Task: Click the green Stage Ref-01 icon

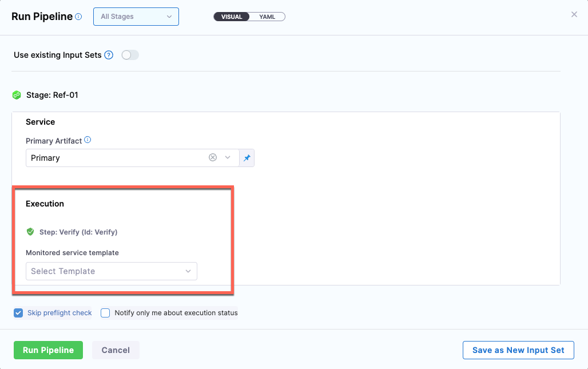Action: click(17, 96)
